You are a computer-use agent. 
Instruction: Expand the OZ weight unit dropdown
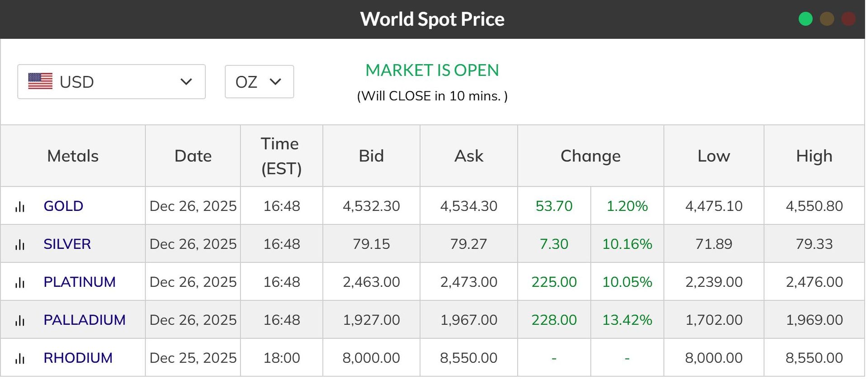259,82
